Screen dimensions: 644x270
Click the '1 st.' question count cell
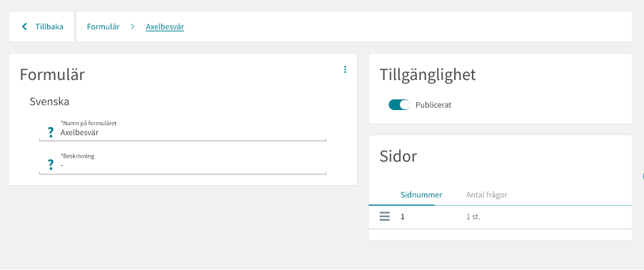[473, 216]
